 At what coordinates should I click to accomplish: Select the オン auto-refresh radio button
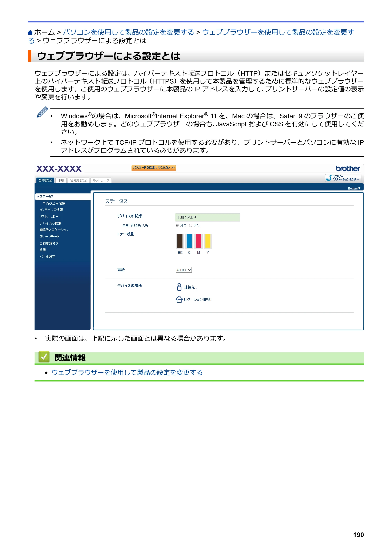(191, 225)
